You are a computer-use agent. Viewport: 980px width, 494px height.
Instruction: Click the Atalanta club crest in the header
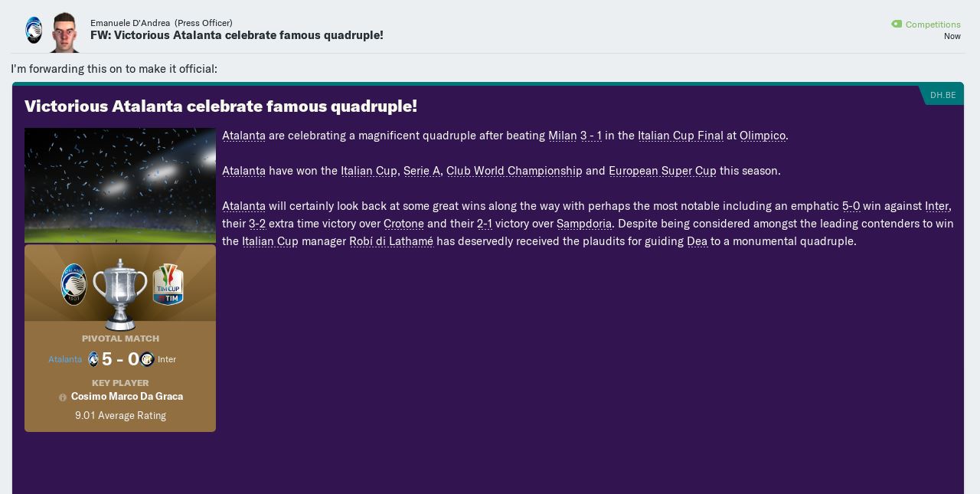[x=34, y=30]
